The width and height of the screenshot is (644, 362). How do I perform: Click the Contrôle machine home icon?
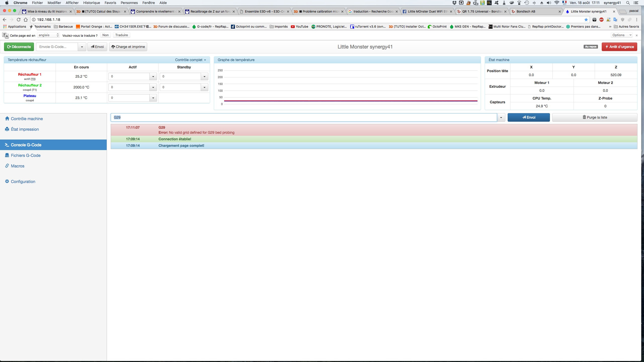(x=7, y=119)
